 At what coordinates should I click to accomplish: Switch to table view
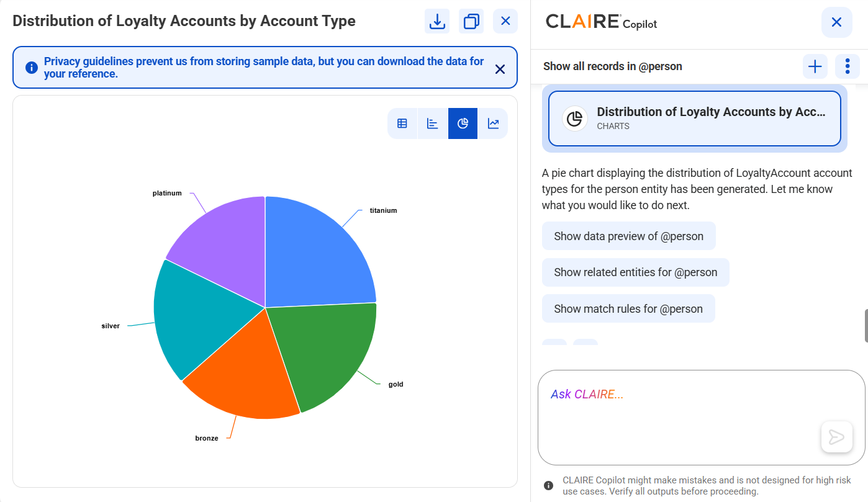[402, 123]
